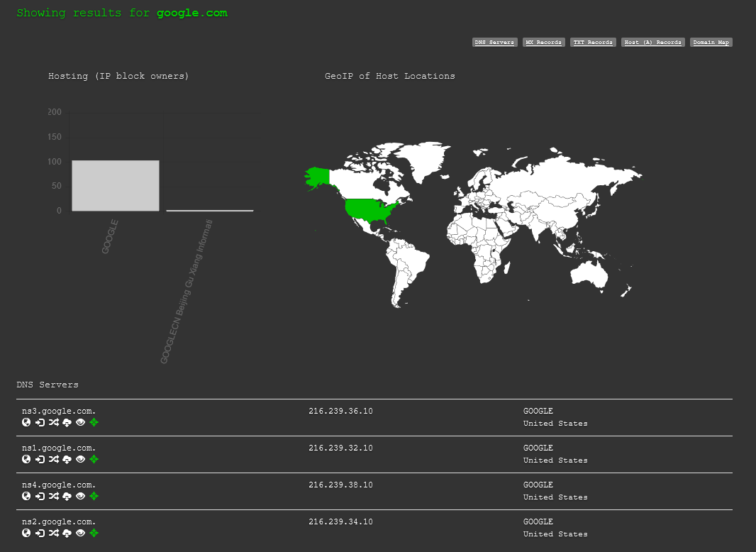Click the GOOGLECN Beijing axis label
The width and height of the screenshot is (756, 552).
click(x=186, y=292)
